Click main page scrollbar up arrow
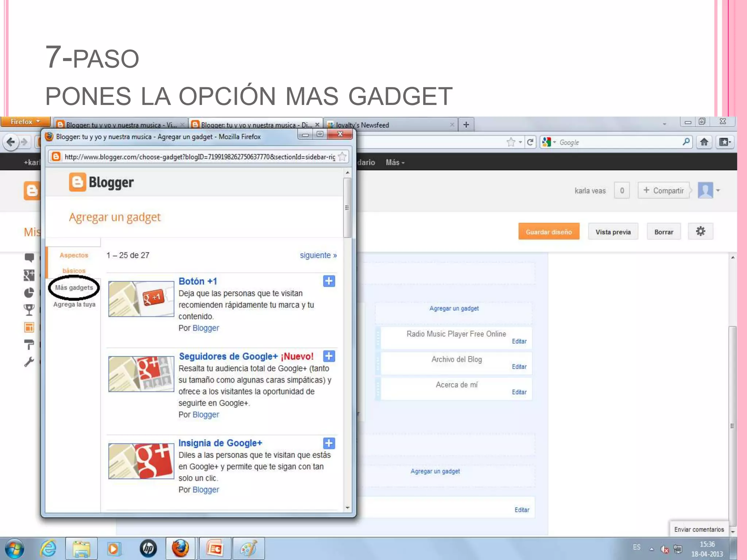This screenshot has height=560, width=747. [x=732, y=257]
